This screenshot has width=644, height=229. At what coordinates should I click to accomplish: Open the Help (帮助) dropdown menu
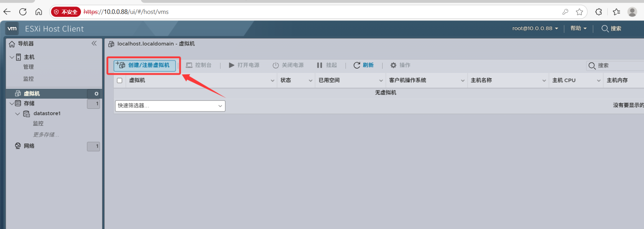578,29
